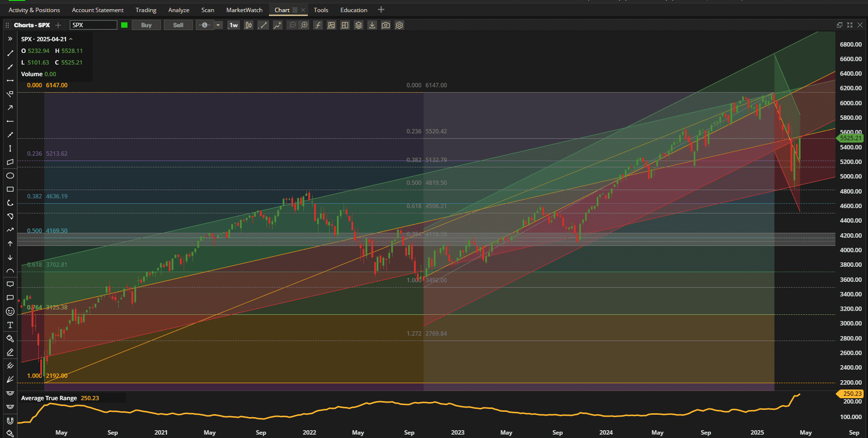Open the time interval clock dropdown arrow
Screen dimensions: 868x438
click(x=218, y=25)
